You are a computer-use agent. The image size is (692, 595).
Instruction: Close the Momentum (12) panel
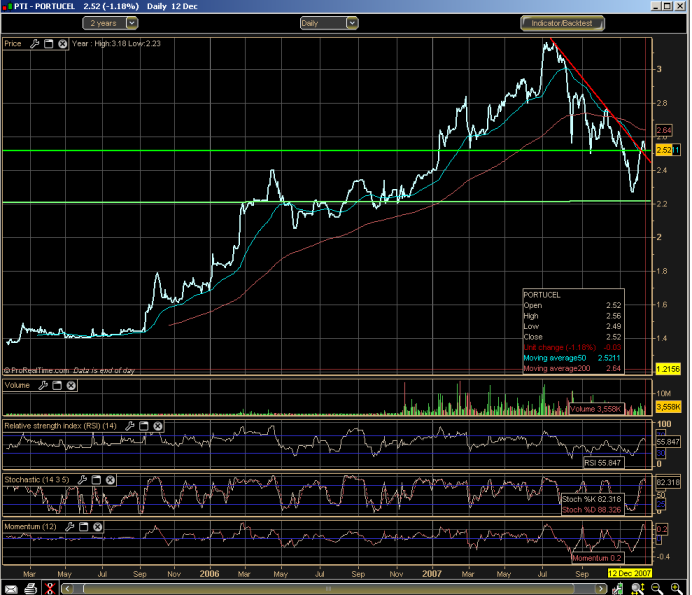click(99, 526)
